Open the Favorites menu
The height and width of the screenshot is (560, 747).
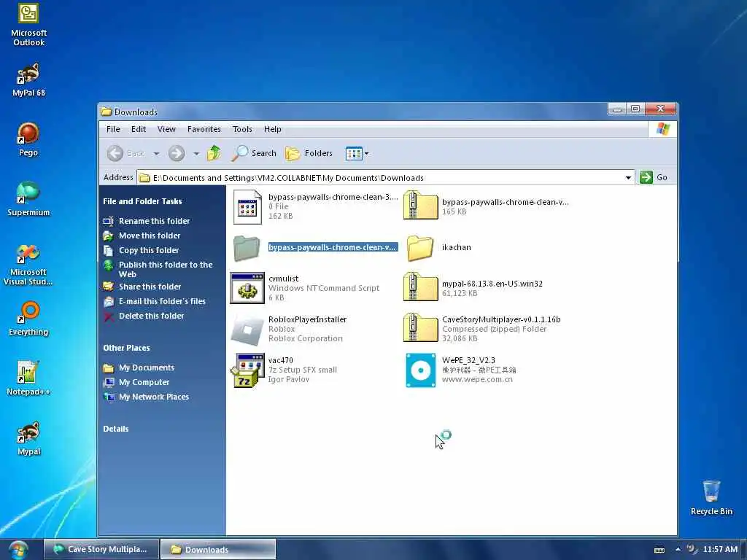[x=204, y=129]
